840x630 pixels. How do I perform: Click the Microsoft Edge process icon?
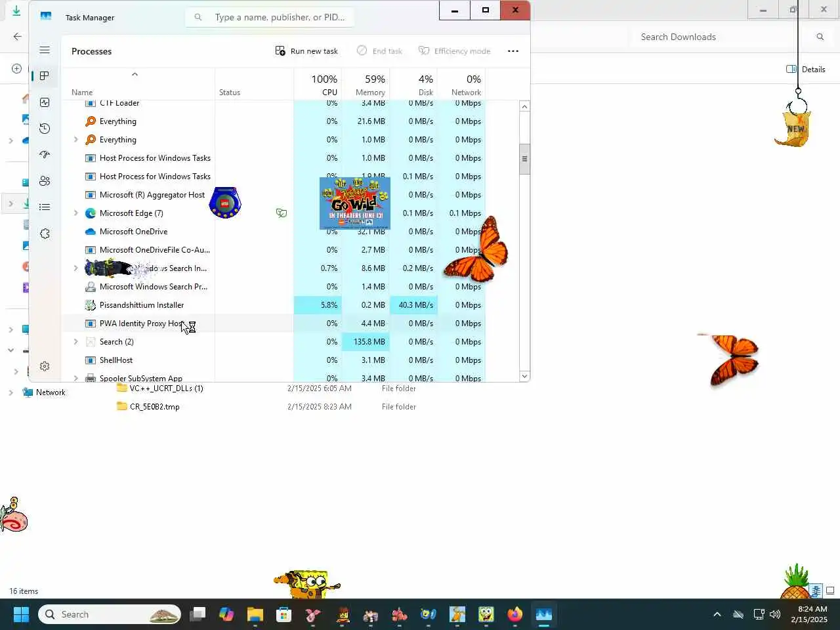tap(91, 213)
